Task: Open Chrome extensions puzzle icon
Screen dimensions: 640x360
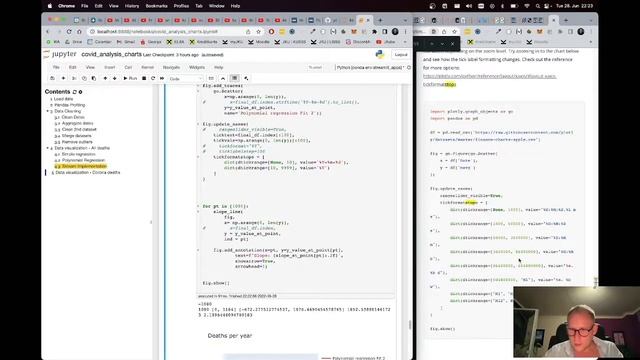Action: click(x=374, y=31)
